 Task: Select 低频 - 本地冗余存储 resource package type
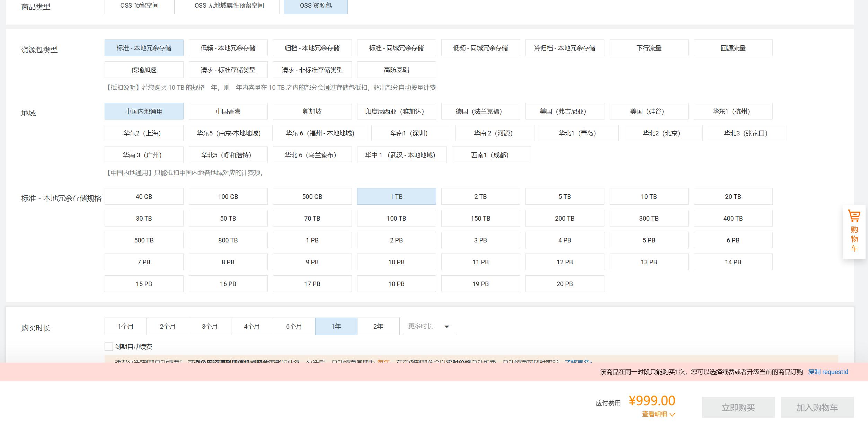click(228, 48)
